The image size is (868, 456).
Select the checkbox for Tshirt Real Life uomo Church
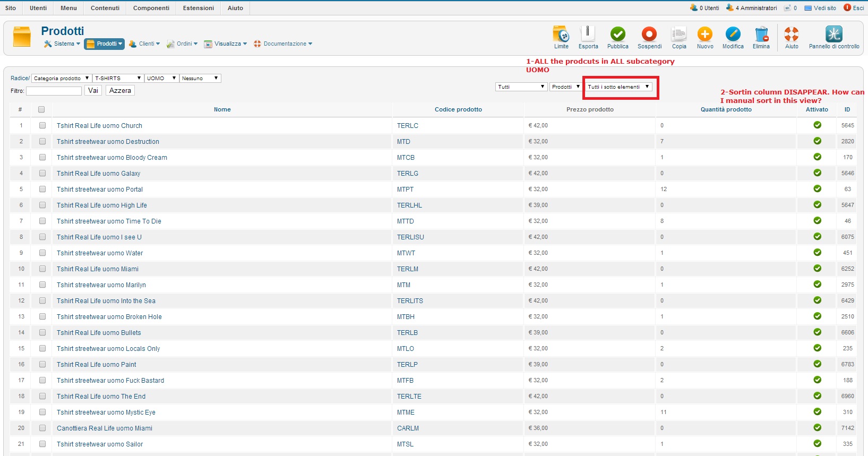pyautogui.click(x=42, y=126)
